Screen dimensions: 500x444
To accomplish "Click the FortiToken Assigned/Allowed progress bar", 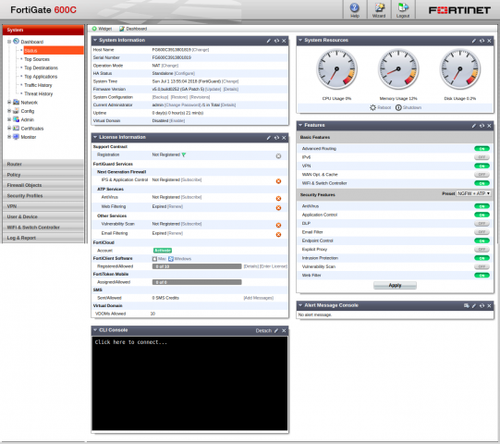I will [197, 282].
